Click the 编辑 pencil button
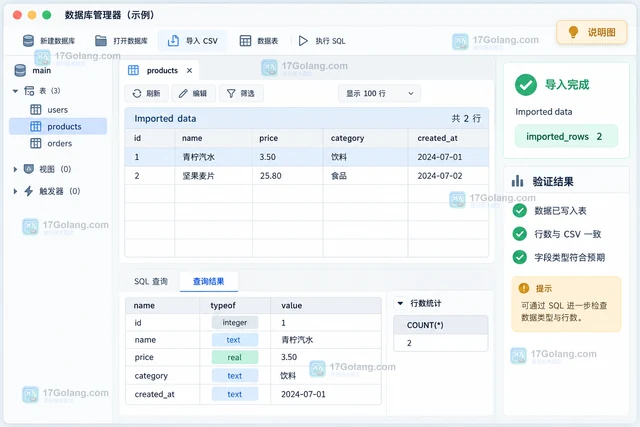Image resolution: width=640 pixels, height=427 pixels. pos(193,93)
